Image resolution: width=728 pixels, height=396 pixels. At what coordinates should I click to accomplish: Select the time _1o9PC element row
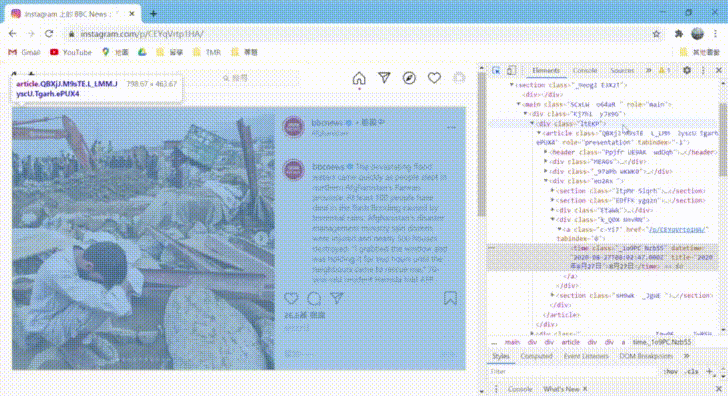point(602,258)
